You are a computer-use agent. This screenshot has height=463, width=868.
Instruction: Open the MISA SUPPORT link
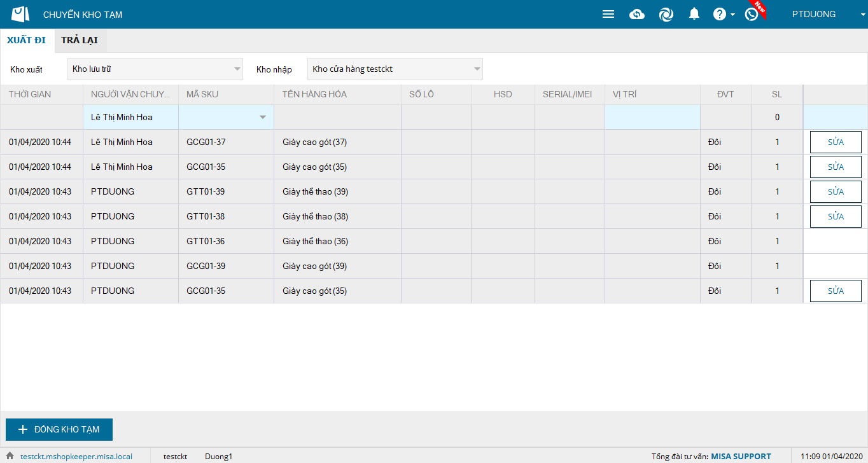coord(741,456)
